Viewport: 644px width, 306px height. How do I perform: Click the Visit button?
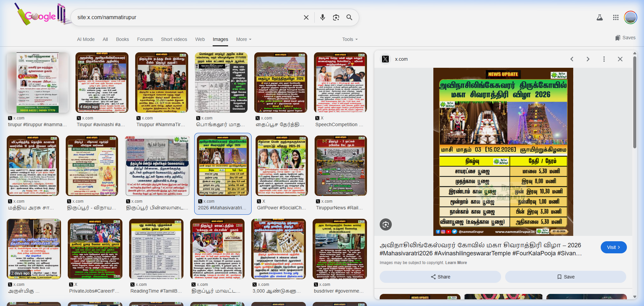[x=613, y=247]
